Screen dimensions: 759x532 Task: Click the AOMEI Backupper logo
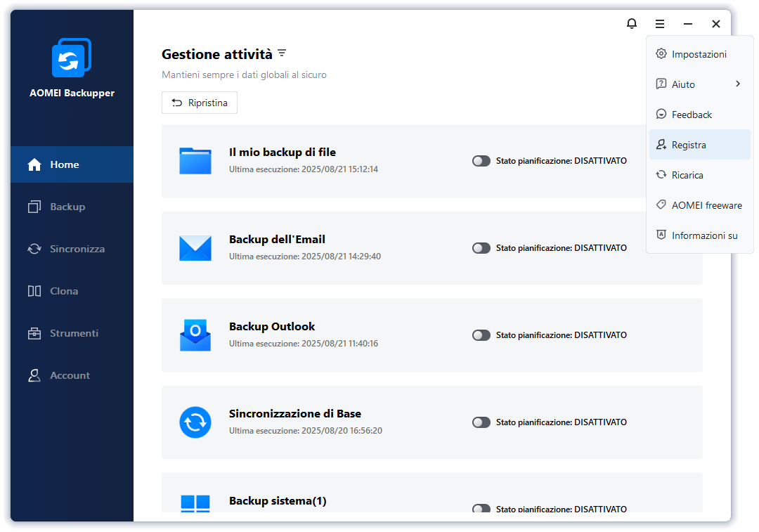coord(72,58)
